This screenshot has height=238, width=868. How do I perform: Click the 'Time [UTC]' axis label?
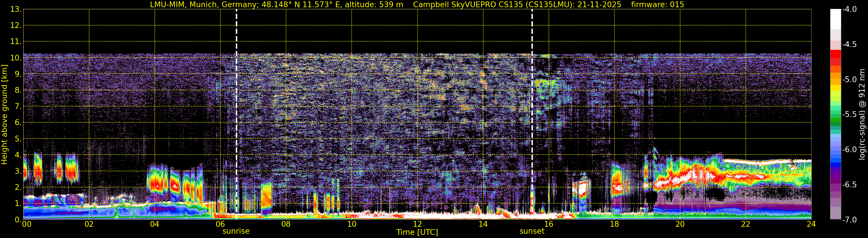(x=417, y=232)
